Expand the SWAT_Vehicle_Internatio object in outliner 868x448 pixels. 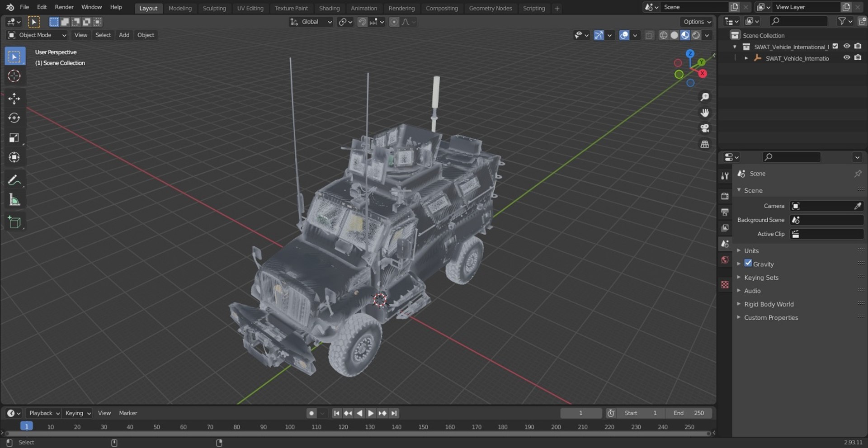[x=746, y=58]
